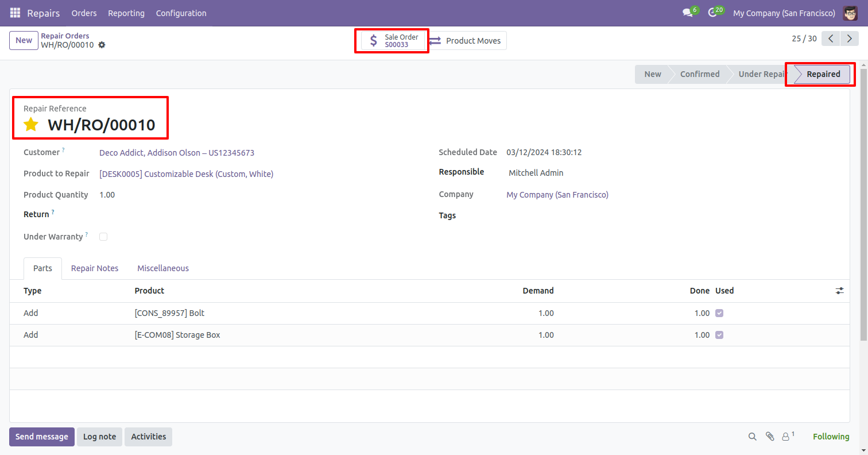Go to the previous record arrow
This screenshot has height=455, width=868.
pyautogui.click(x=831, y=38)
